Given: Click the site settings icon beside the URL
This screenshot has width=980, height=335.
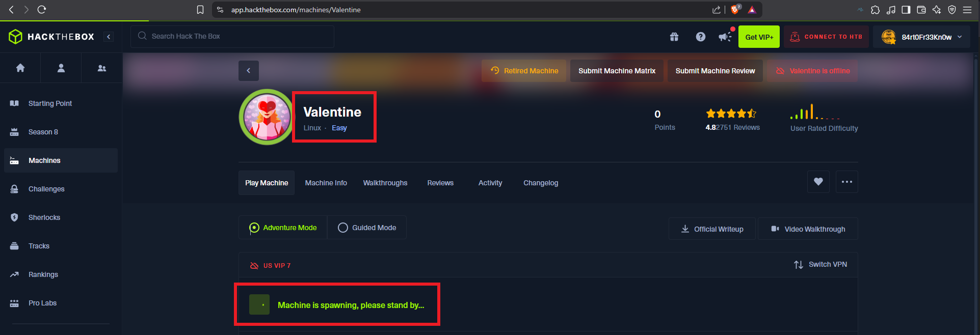Looking at the screenshot, I should (220, 10).
